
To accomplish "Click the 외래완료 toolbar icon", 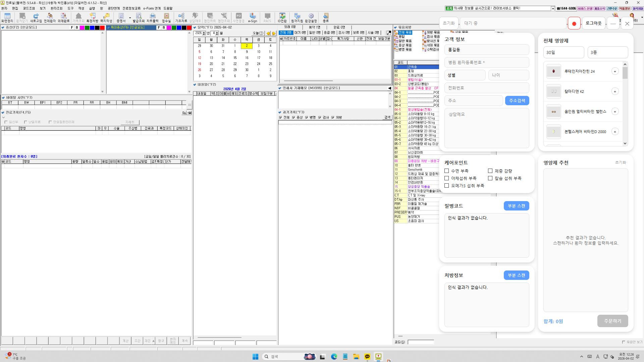I will [63, 18].
